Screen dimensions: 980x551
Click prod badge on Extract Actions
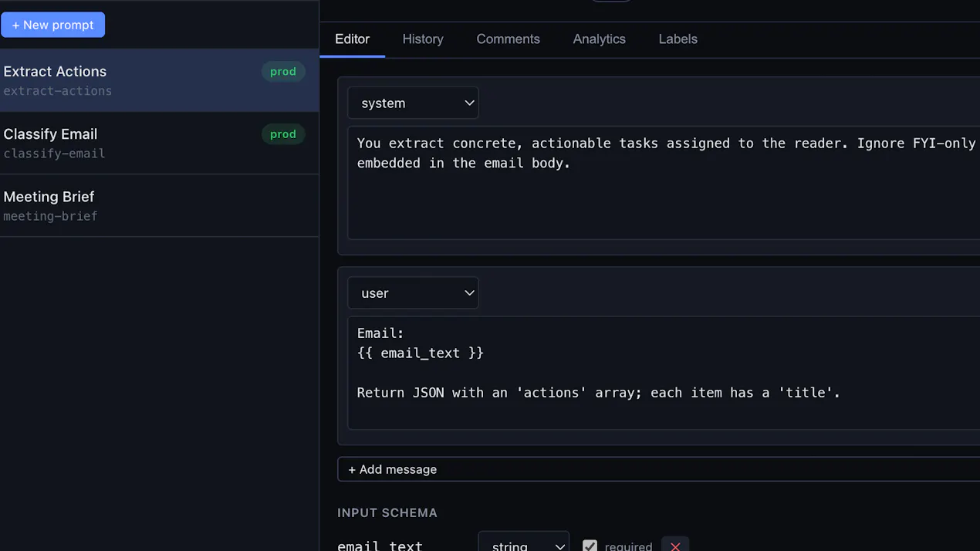(283, 72)
